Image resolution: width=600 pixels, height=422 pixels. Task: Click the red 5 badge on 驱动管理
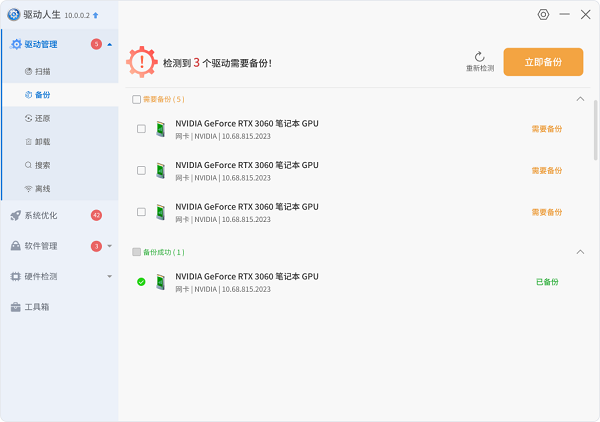click(96, 44)
